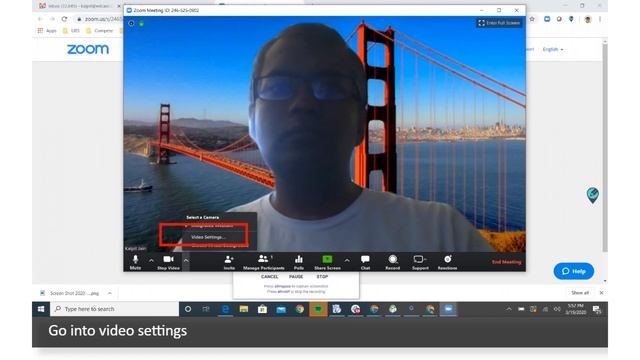
Task: Click the Type here to search box
Action: 115,309
